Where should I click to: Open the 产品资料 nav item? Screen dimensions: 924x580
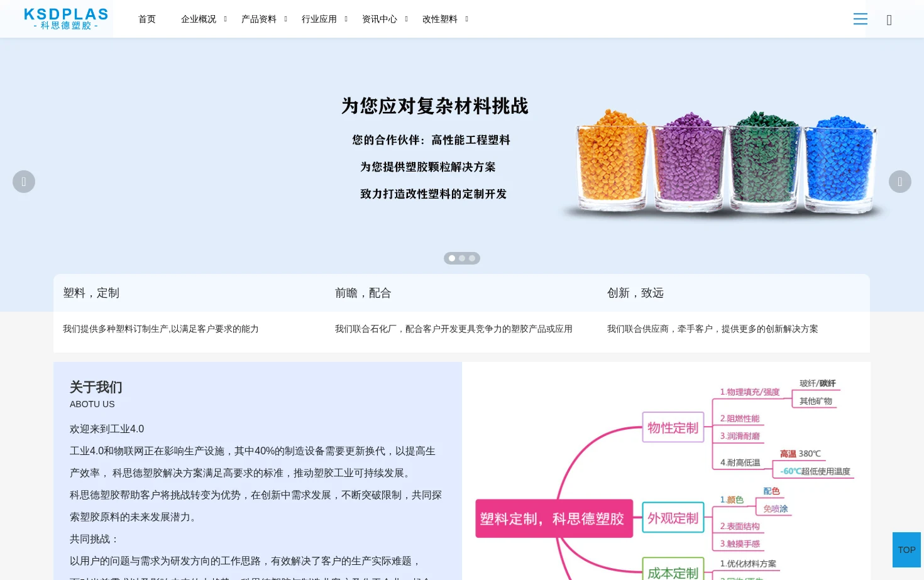pos(259,19)
